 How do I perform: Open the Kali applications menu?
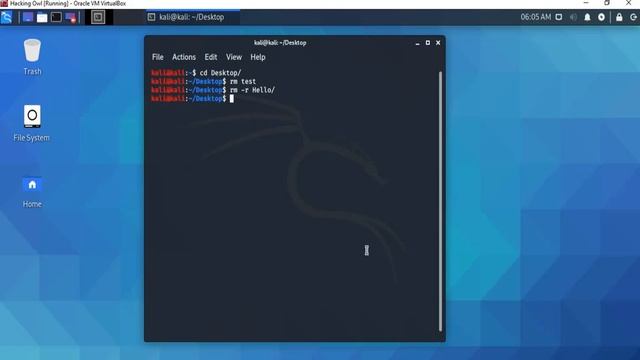[x=7, y=17]
